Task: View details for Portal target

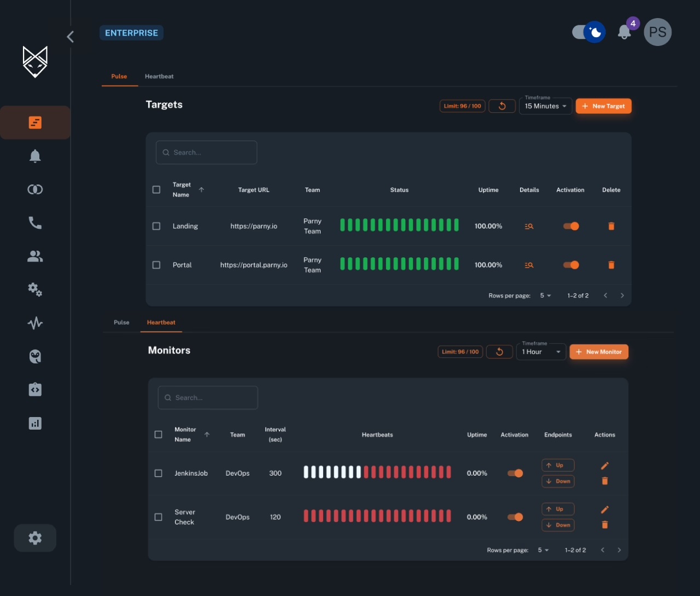Action: pyautogui.click(x=529, y=265)
